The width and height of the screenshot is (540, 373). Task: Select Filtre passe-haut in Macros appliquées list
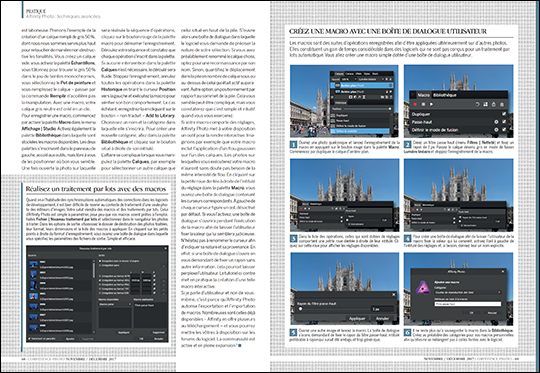(x=144, y=305)
